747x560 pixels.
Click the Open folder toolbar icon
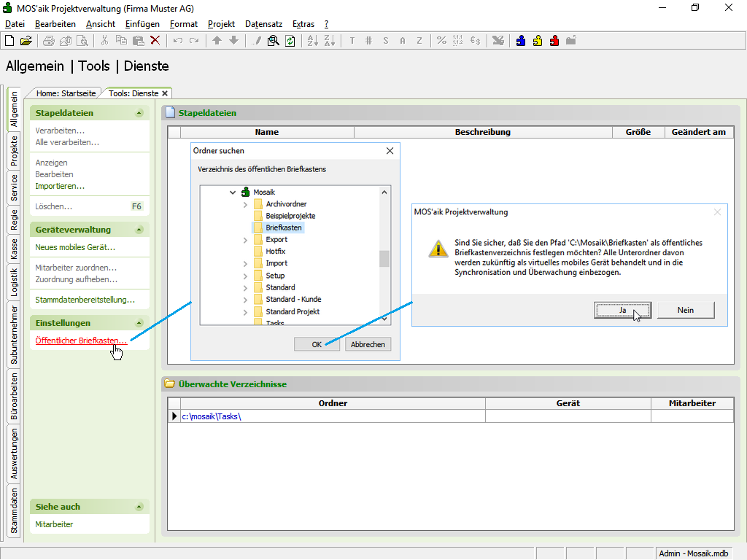(x=26, y=41)
